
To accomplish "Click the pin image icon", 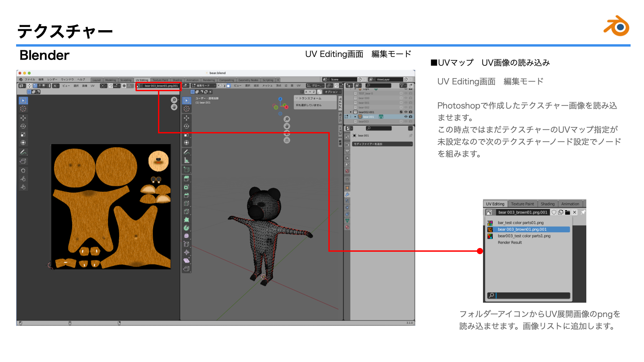I will [x=583, y=212].
